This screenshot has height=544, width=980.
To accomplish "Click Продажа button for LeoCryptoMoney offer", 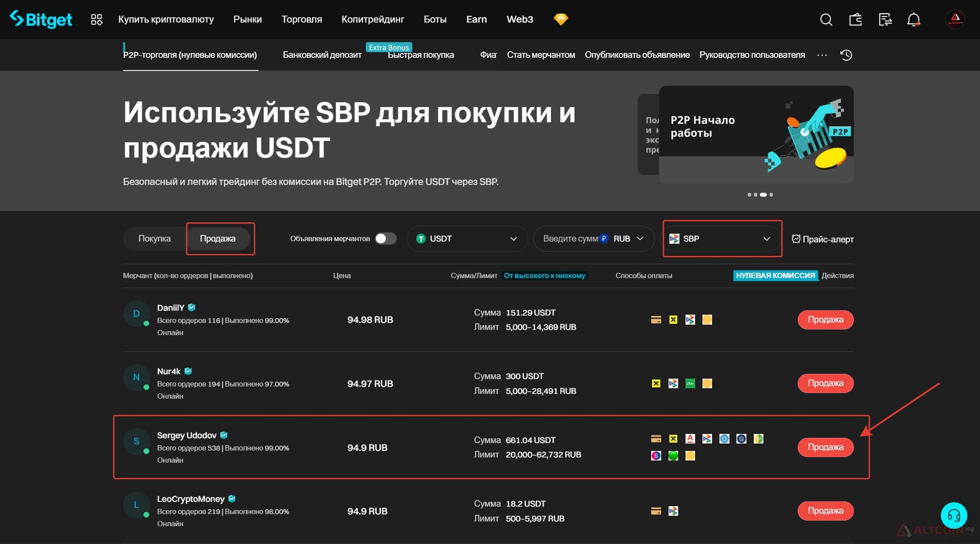I will point(825,511).
